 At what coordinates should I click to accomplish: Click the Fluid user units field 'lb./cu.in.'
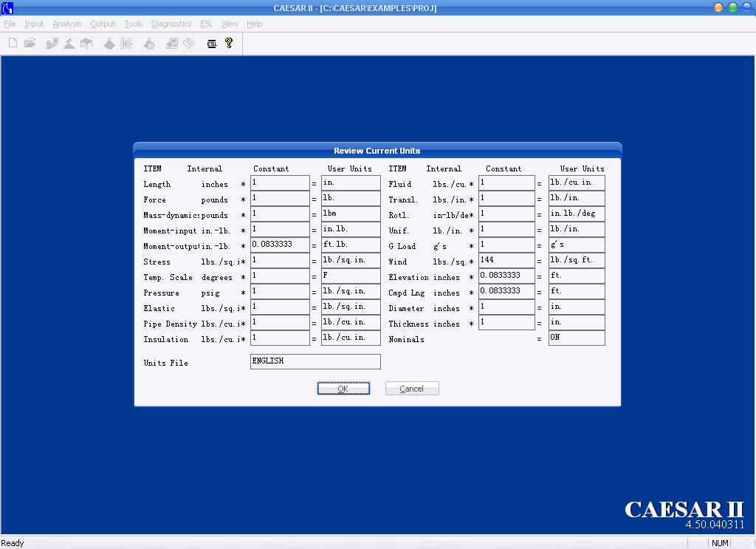click(577, 183)
